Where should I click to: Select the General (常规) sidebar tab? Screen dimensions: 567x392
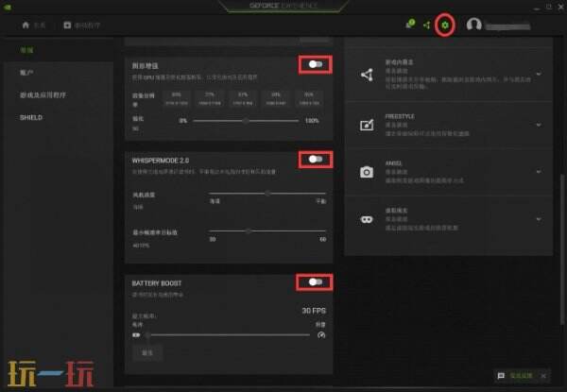pos(26,50)
